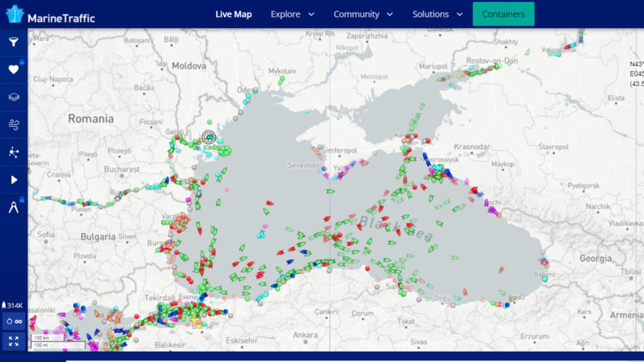Viewport: 644px width, 362px height.
Task: Open the Voyage Playback arrow icon
Action: [x=14, y=180]
